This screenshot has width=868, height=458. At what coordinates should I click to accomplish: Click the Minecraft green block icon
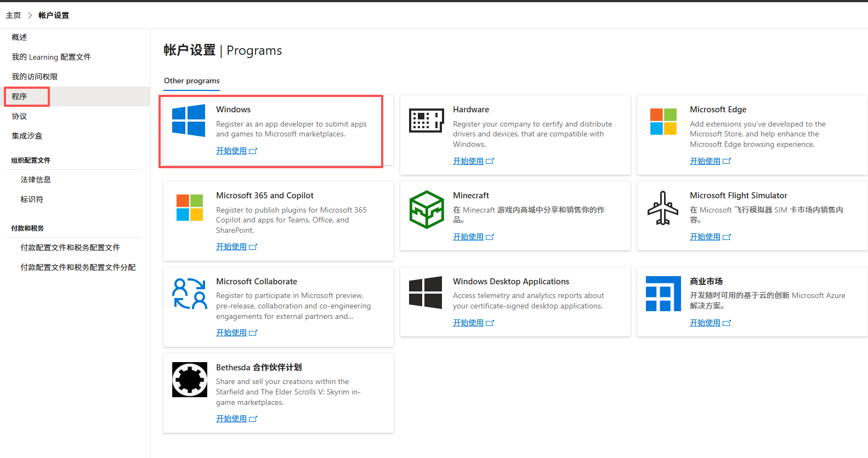pyautogui.click(x=426, y=209)
